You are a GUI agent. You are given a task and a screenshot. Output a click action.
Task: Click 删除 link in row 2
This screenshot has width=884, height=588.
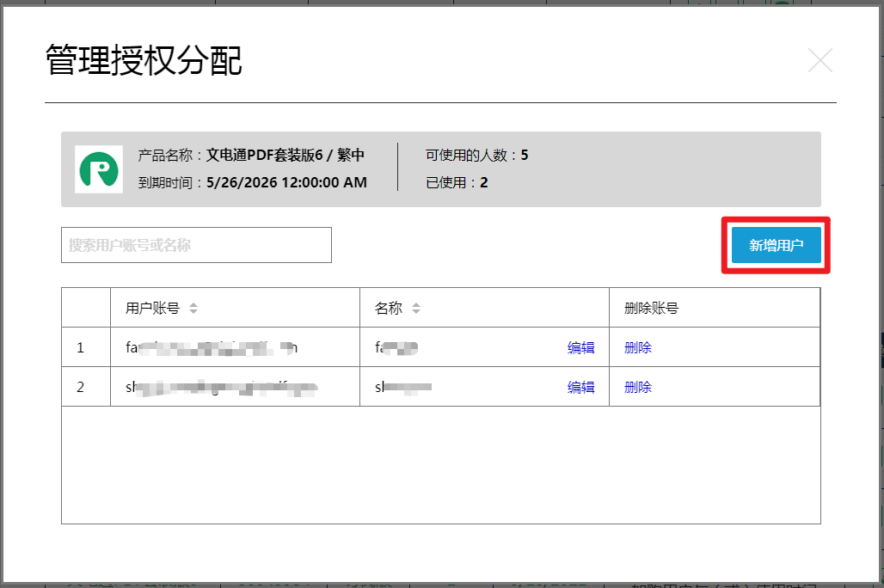pyautogui.click(x=637, y=388)
